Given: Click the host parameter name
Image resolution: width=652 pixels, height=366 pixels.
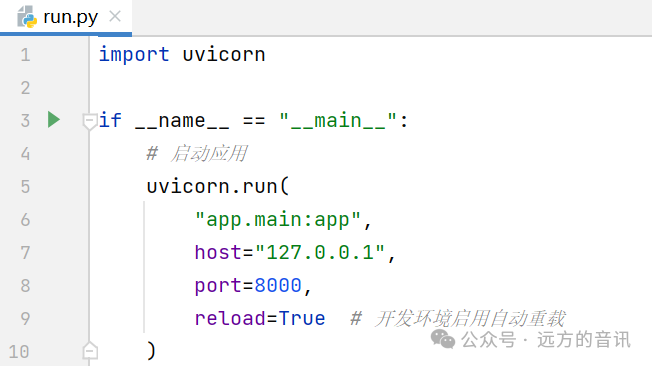Looking at the screenshot, I should (218, 252).
